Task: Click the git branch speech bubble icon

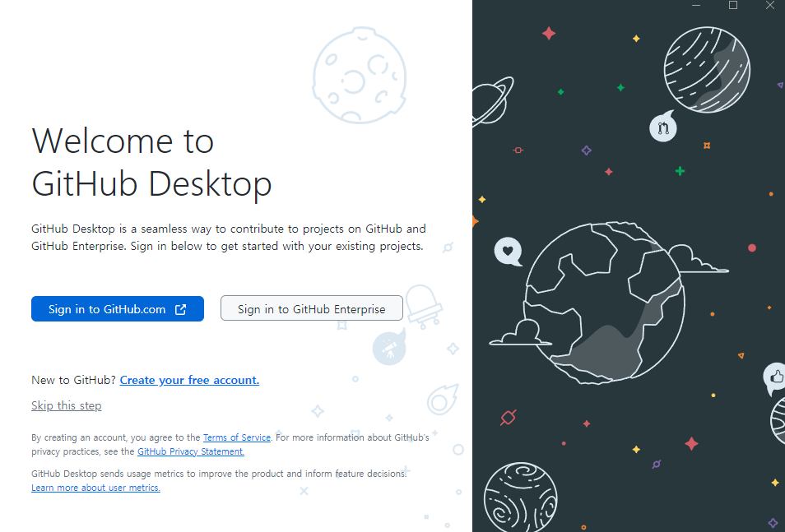Action: coord(663,127)
